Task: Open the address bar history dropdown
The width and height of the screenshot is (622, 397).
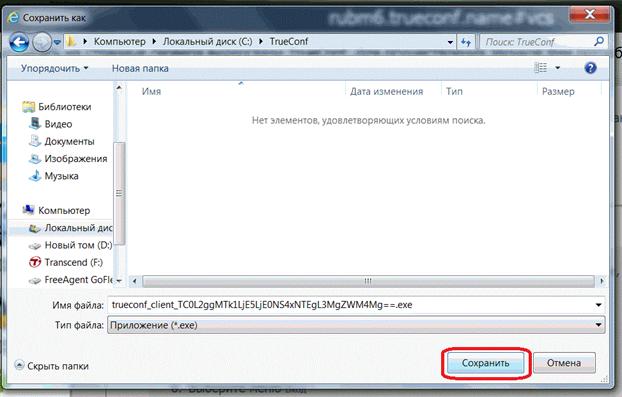Action: pyautogui.click(x=450, y=42)
